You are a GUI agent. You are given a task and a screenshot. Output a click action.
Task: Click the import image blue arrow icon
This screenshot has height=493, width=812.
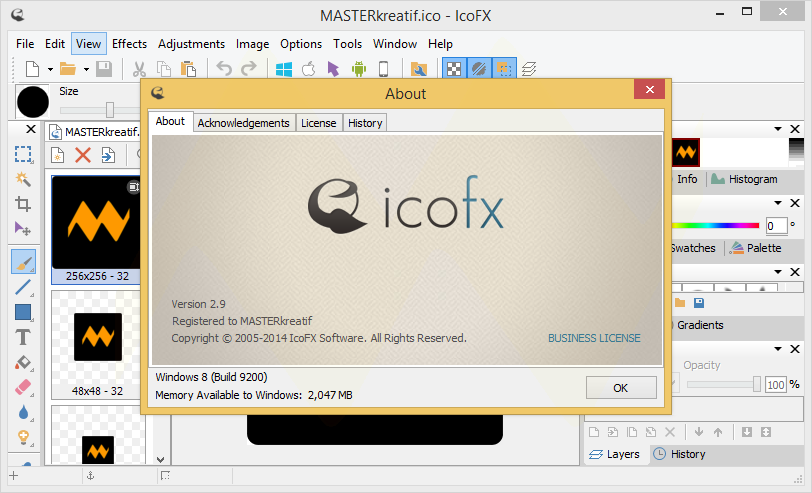point(108,155)
